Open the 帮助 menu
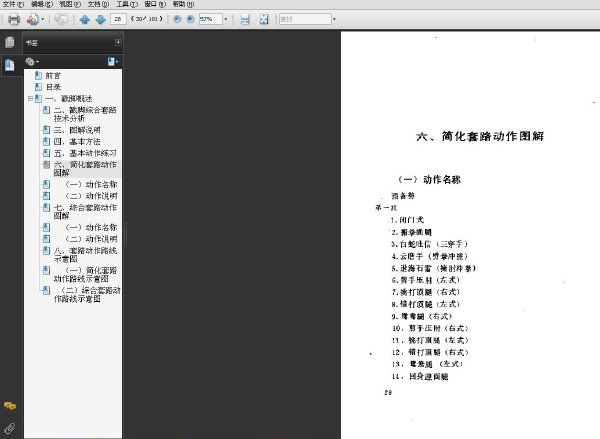This screenshot has width=600, height=439. 183,4
